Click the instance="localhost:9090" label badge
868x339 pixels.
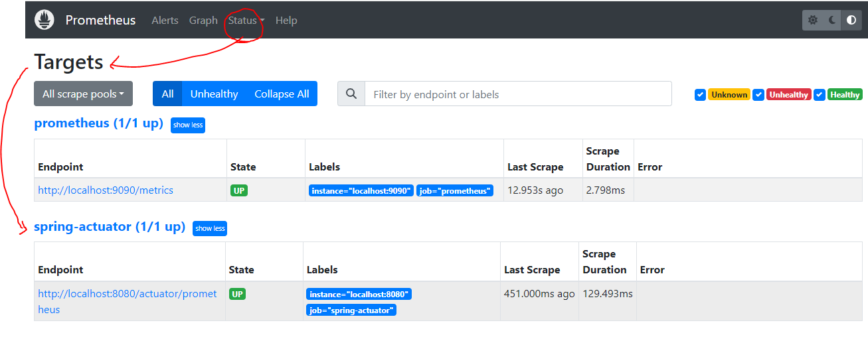click(x=361, y=190)
